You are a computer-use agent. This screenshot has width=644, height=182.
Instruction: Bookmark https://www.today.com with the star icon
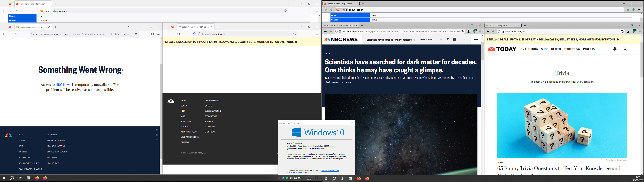pyautogui.click(x=295, y=34)
